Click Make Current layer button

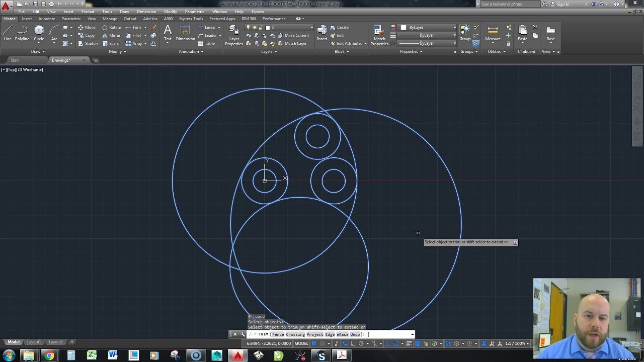(x=293, y=36)
